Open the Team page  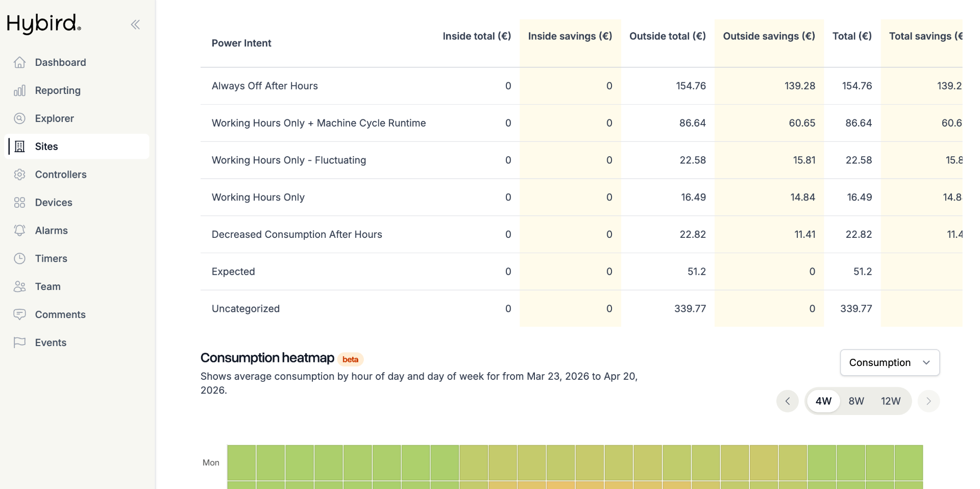77,286
